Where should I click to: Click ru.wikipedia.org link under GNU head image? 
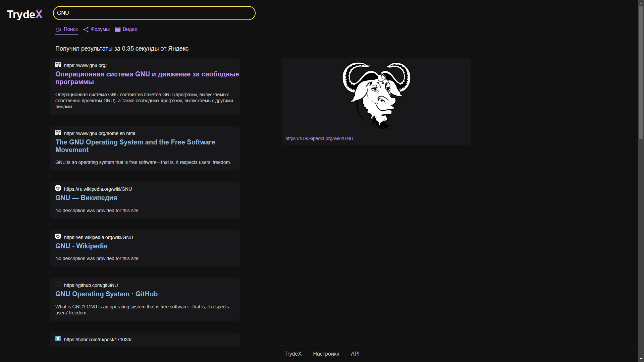[x=319, y=138]
